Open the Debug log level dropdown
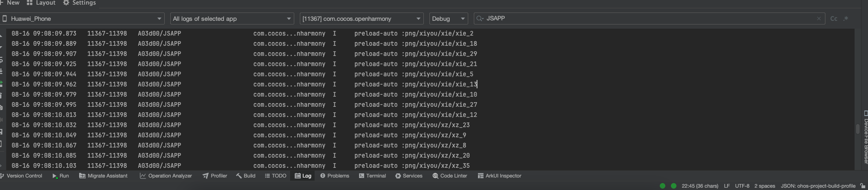 448,18
